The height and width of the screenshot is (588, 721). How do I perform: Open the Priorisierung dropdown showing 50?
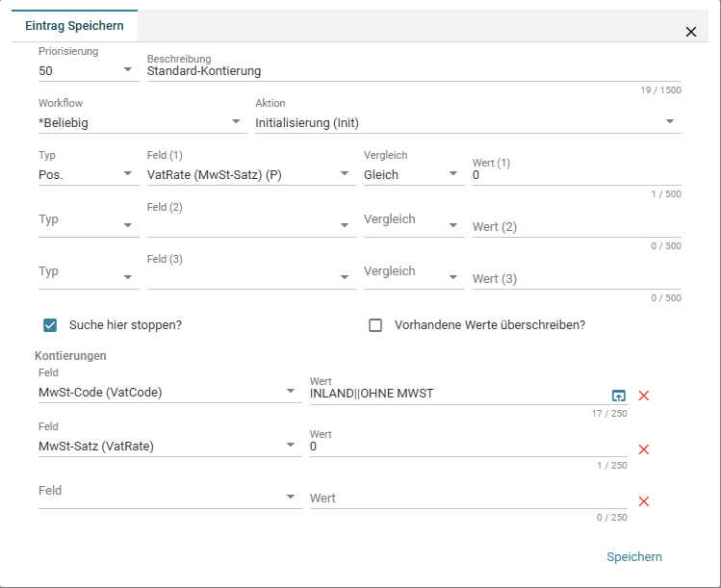89,71
